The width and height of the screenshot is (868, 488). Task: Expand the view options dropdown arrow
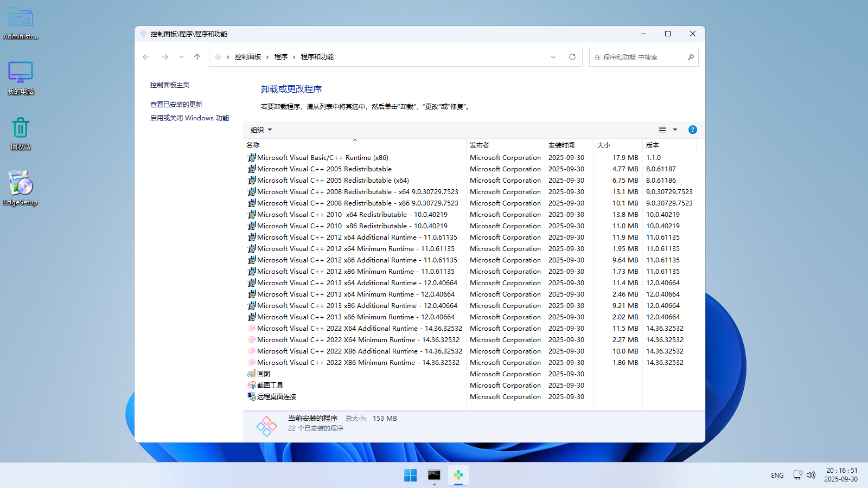coord(675,130)
